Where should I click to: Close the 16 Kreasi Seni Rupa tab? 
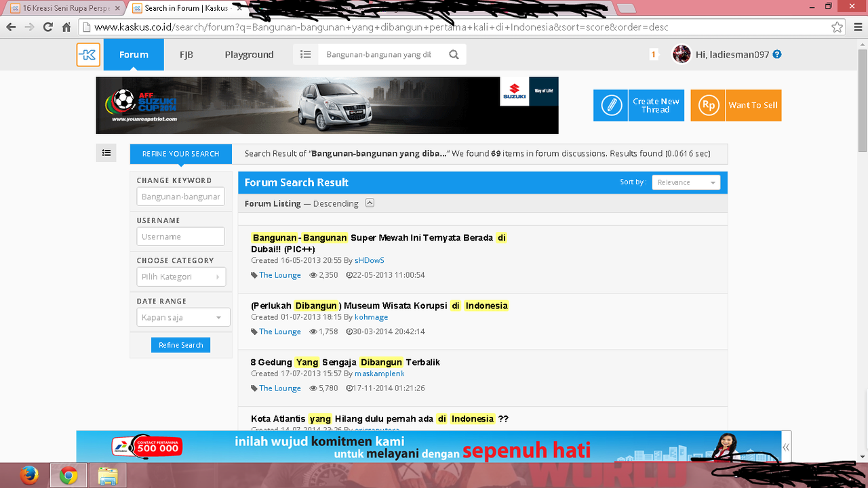[117, 8]
